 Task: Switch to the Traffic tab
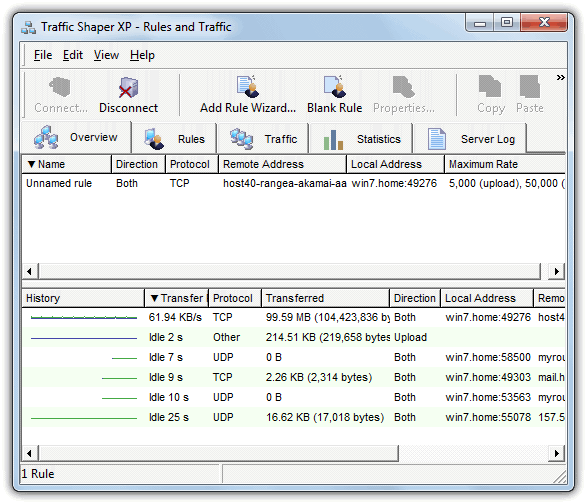coord(263,139)
